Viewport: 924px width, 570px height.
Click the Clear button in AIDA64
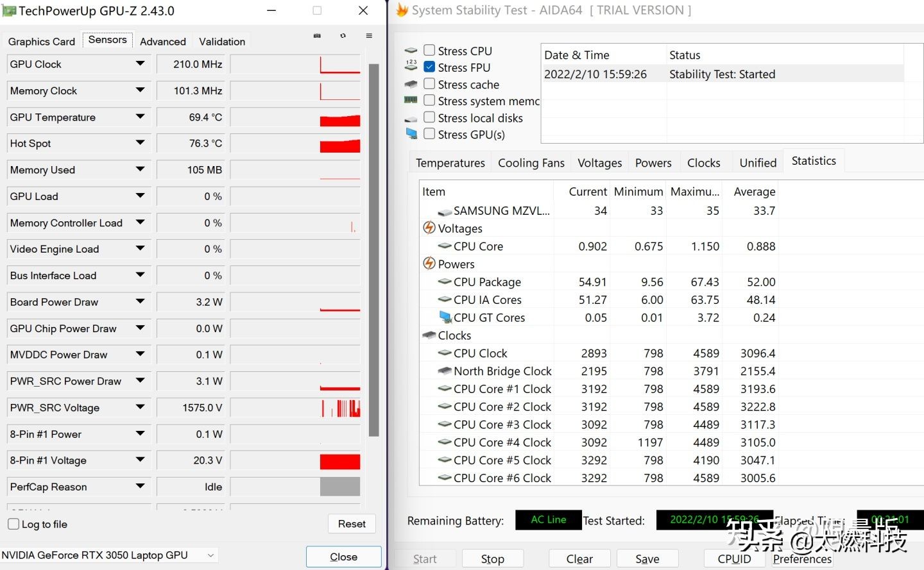(579, 559)
